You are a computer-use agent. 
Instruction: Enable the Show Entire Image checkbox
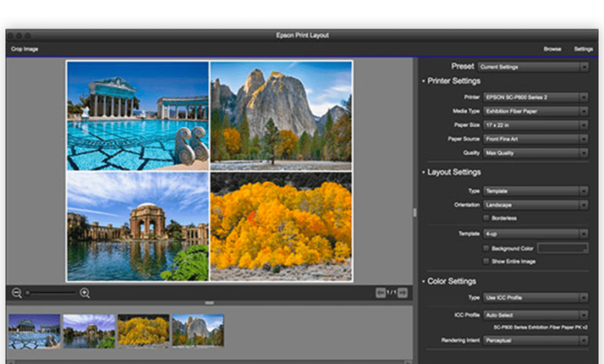[486, 262]
